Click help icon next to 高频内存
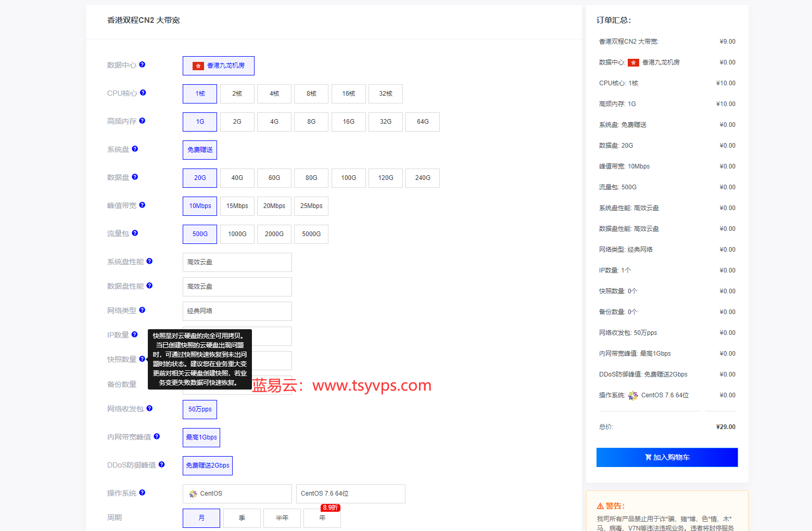This screenshot has width=812, height=531. [x=142, y=121]
